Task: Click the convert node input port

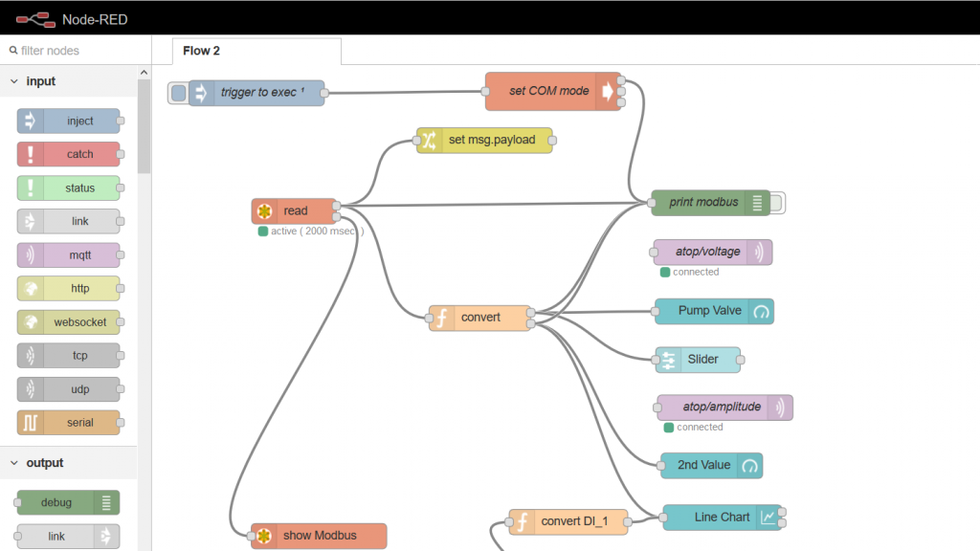Action: click(429, 318)
